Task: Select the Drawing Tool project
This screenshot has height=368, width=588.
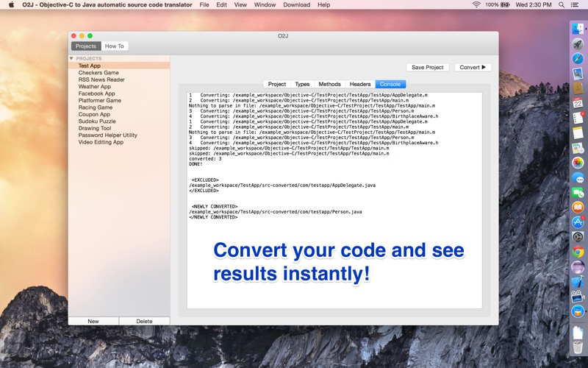Action: (119, 128)
